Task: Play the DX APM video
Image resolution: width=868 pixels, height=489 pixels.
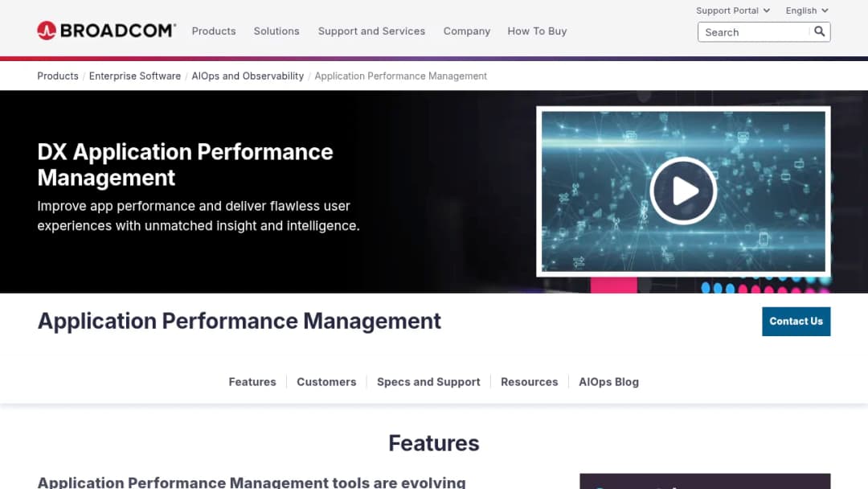Action: pos(683,191)
